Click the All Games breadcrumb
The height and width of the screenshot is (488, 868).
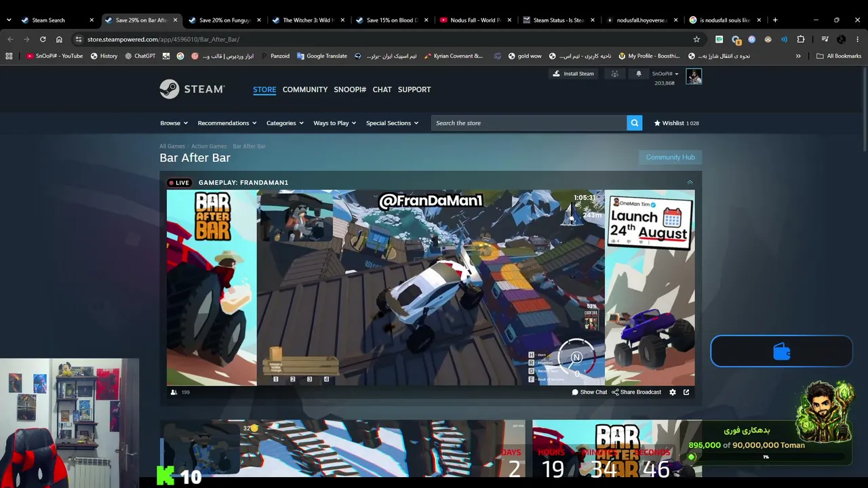click(x=172, y=146)
